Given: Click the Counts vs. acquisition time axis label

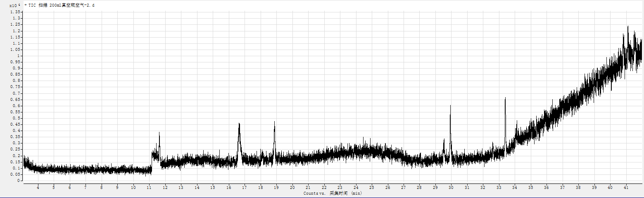Looking at the screenshot, I should [x=333, y=193].
